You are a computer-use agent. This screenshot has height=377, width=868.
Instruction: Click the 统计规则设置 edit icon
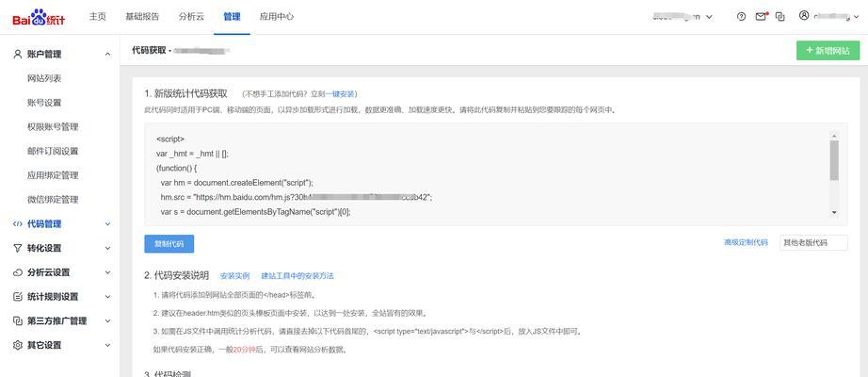click(x=18, y=297)
